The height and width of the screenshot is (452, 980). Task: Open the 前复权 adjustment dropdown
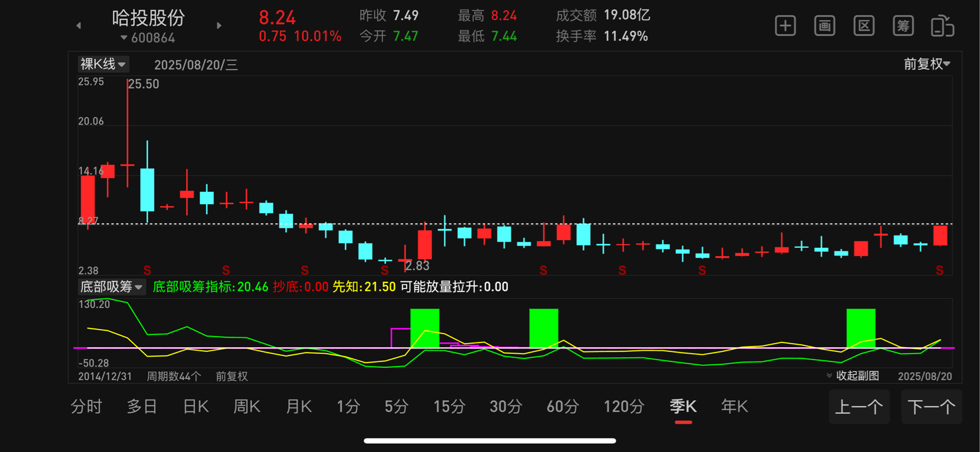click(927, 64)
